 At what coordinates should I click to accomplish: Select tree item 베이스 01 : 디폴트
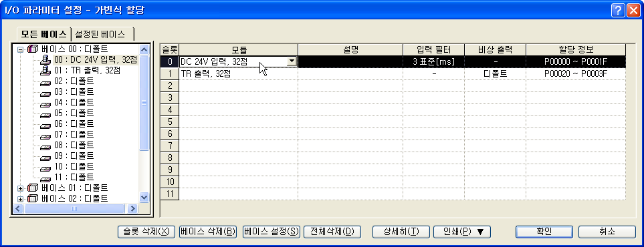click(74, 188)
